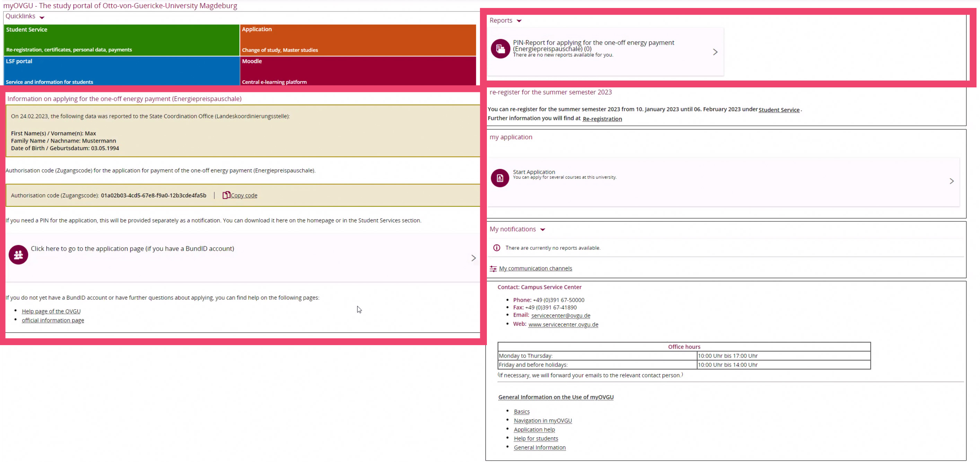The width and height of the screenshot is (980, 462).
Task: Click the copy code clipboard icon
Action: click(x=226, y=195)
